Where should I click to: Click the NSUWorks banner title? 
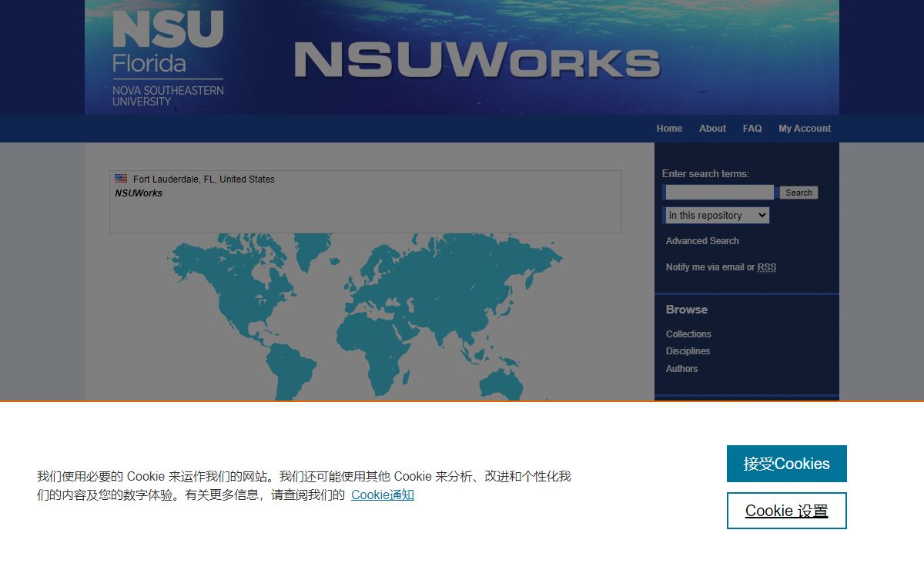(x=477, y=61)
